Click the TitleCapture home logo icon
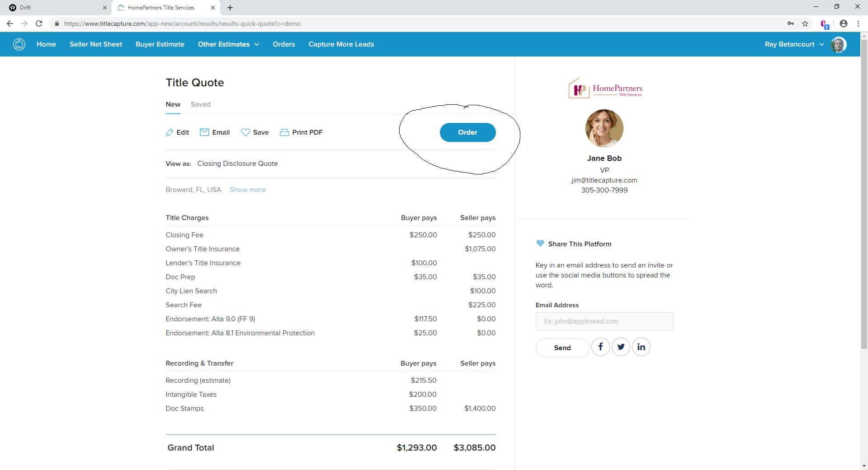868x470 pixels. coord(19,44)
